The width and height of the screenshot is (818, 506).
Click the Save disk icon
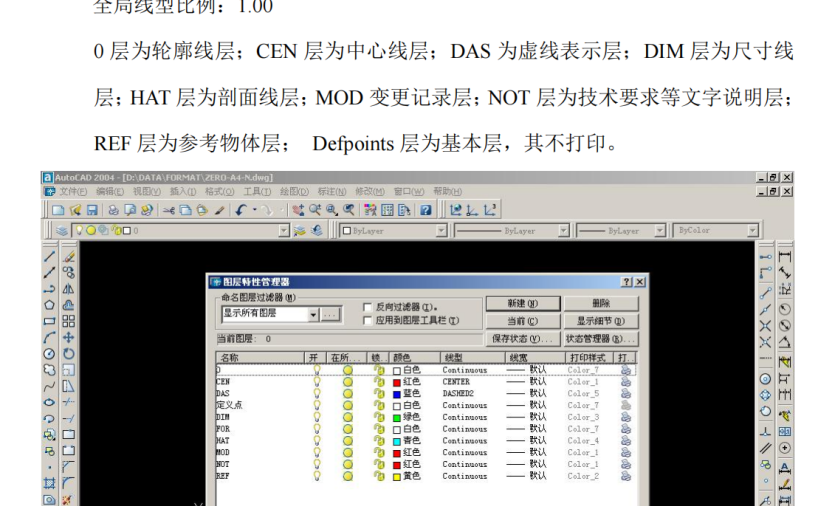[x=92, y=210]
